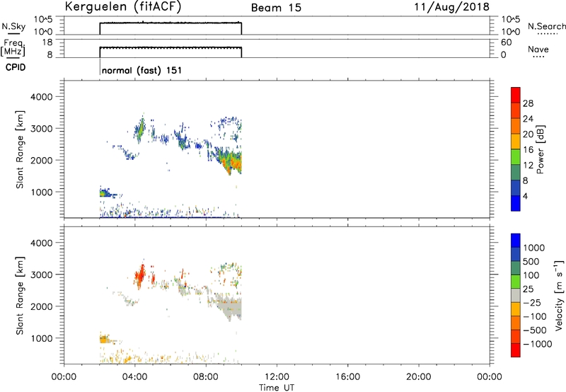566x392 pixels.
Task: Click the '12:00' time tick label
Action: point(277,377)
